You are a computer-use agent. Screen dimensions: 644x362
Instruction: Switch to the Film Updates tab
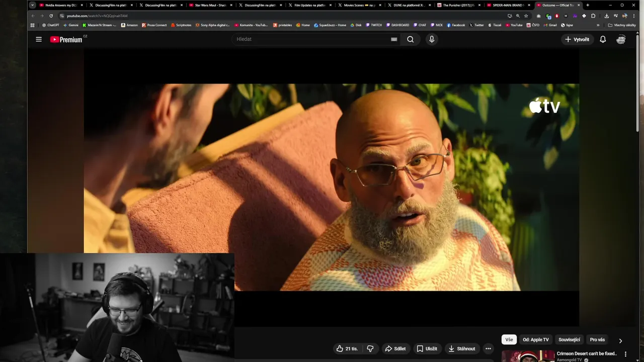[x=309, y=5]
